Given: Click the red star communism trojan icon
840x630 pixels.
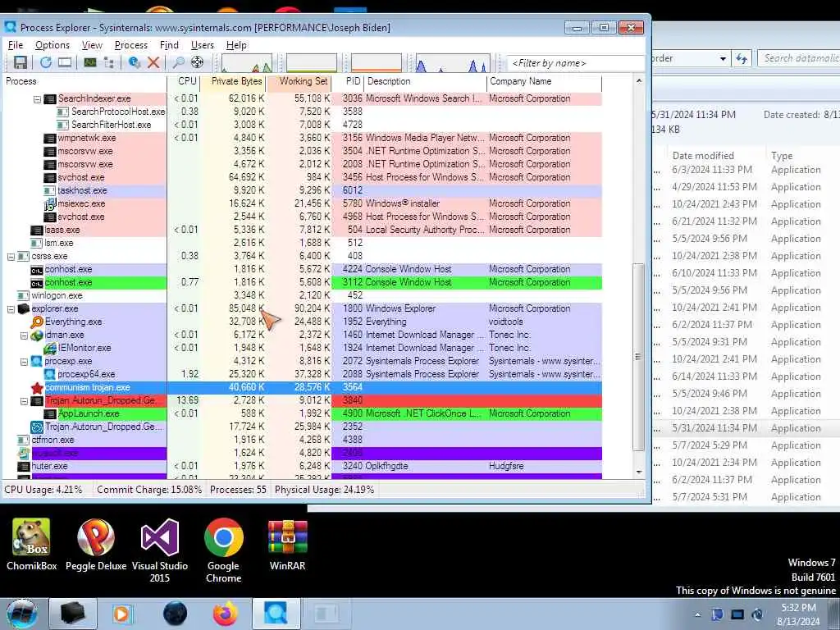Looking at the screenshot, I should [x=37, y=388].
